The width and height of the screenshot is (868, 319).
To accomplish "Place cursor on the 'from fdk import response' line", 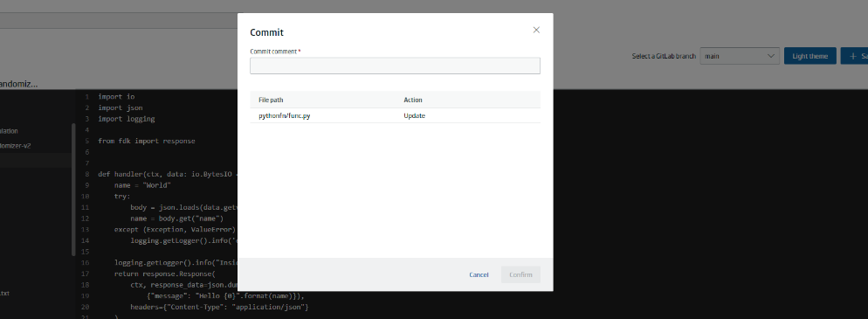I will pyautogui.click(x=147, y=141).
